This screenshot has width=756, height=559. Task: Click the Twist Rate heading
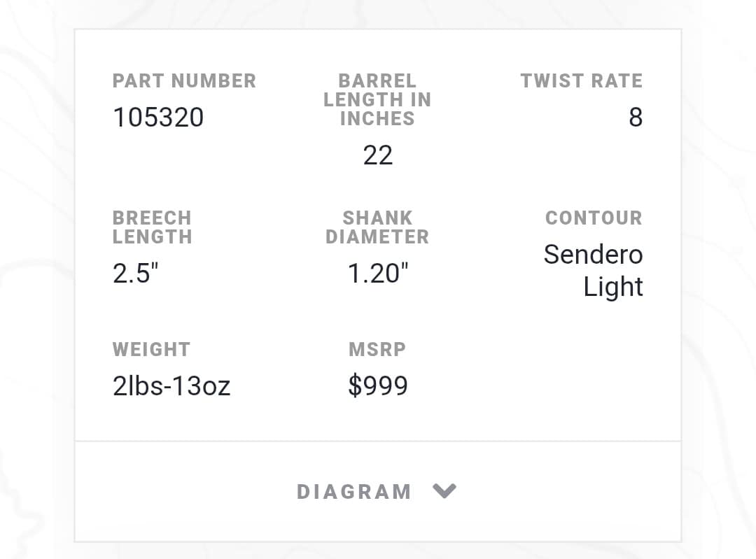(581, 81)
